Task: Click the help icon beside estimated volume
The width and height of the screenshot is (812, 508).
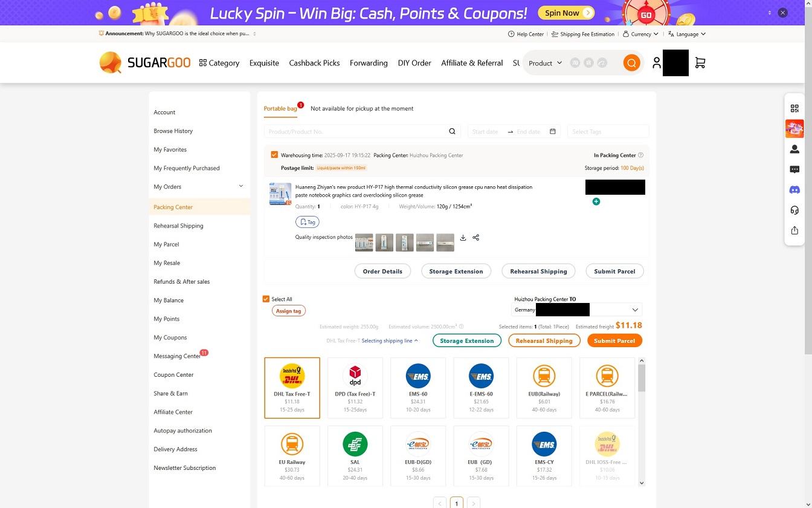Action: (x=461, y=327)
